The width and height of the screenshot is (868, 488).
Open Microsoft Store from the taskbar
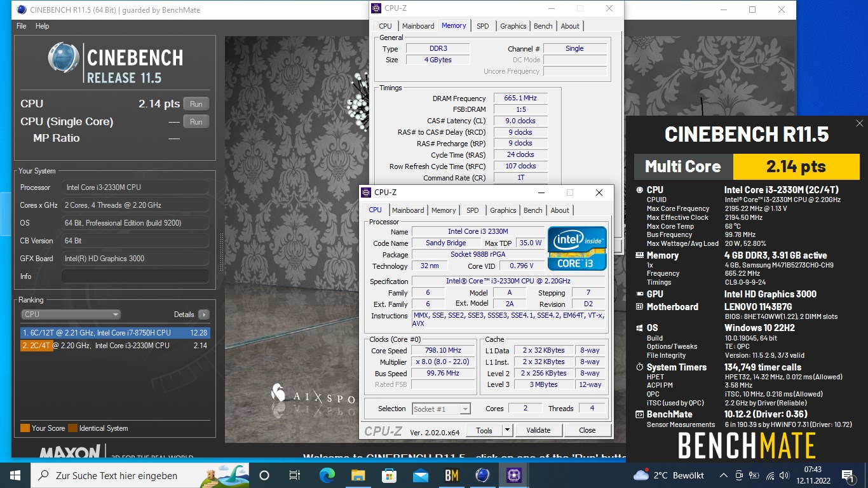[389, 475]
